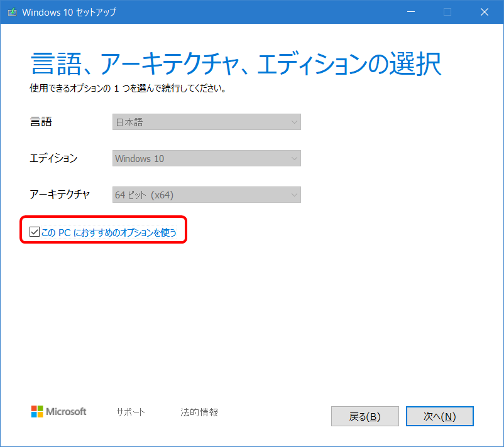Open the 法的情報 link
The height and width of the screenshot is (447, 504).
[199, 412]
